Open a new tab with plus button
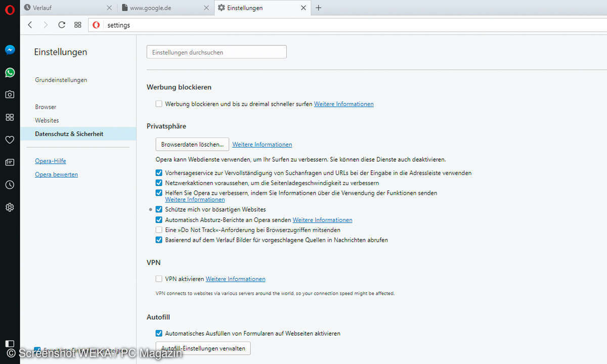This screenshot has width=607, height=364. click(318, 8)
